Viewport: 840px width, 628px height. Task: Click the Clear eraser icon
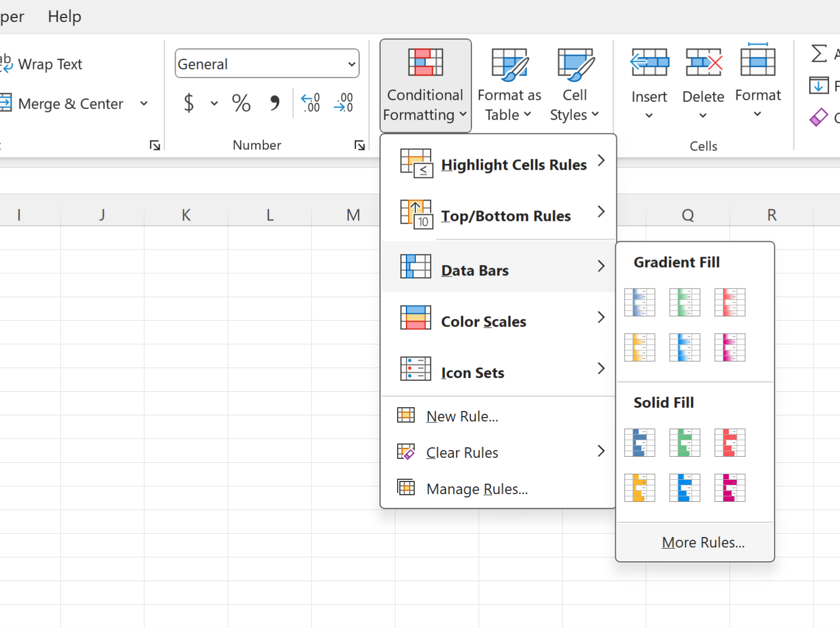[x=819, y=117]
